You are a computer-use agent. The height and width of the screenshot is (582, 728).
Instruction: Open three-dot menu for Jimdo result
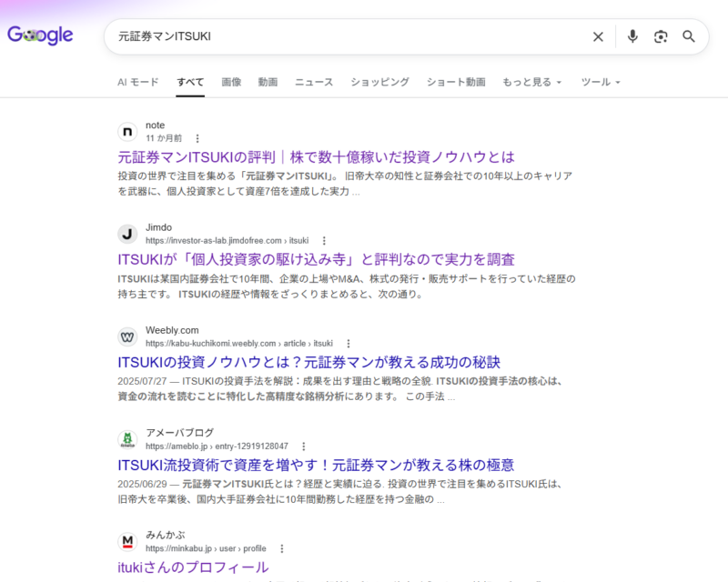click(324, 241)
